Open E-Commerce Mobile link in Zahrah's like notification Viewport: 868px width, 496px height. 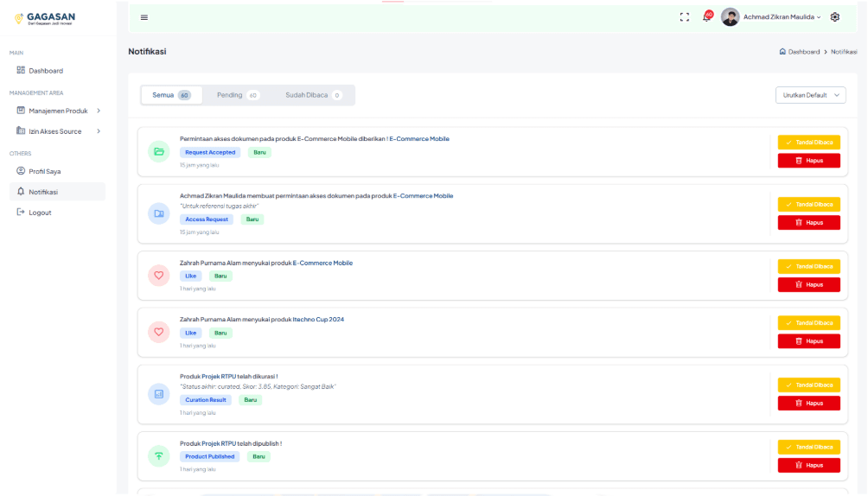coord(322,263)
